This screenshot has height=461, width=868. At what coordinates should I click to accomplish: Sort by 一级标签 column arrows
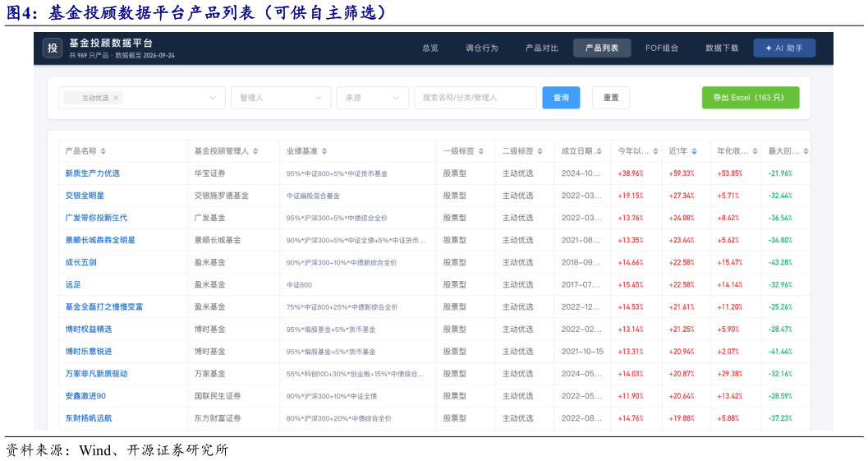click(481, 151)
